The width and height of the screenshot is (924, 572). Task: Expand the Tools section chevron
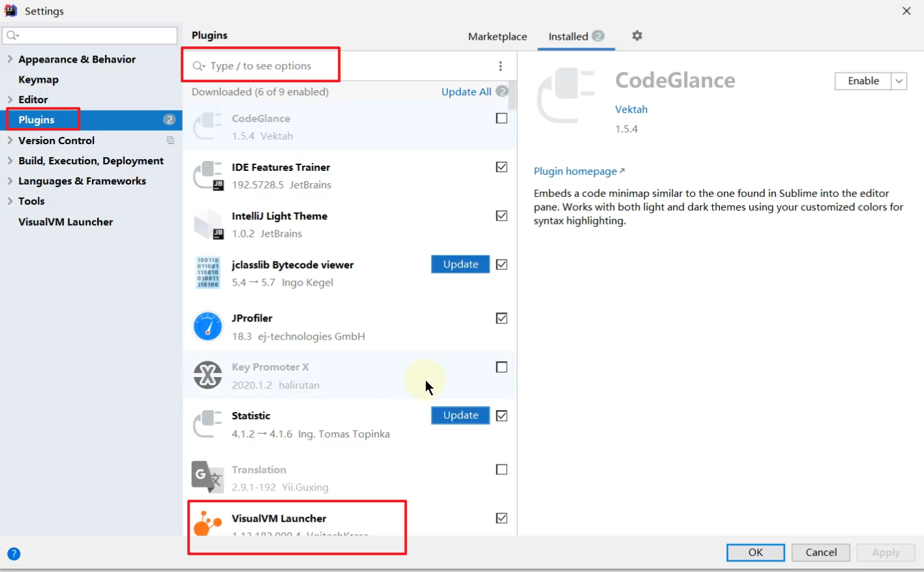click(x=10, y=201)
